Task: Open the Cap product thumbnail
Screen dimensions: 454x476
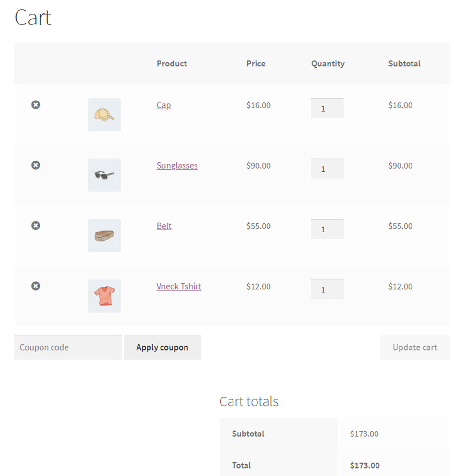Action: [x=104, y=115]
